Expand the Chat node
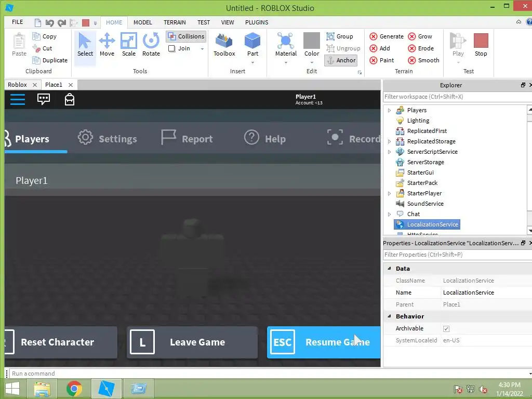 [390, 214]
